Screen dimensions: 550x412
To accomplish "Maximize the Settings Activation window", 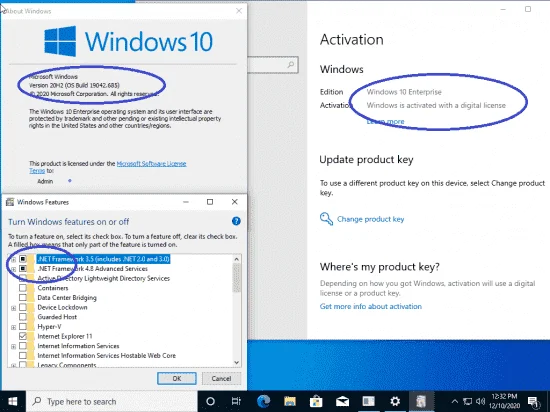I will [528, 9].
